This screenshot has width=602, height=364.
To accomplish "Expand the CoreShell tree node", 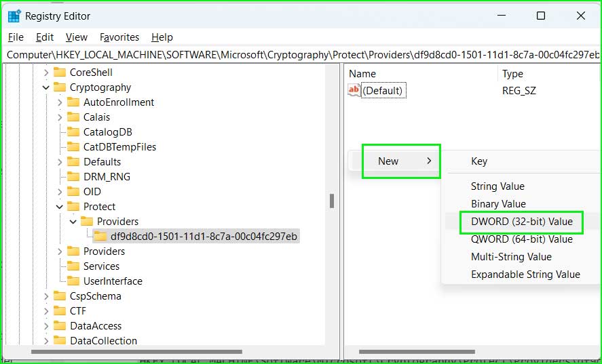I will 46,73.
